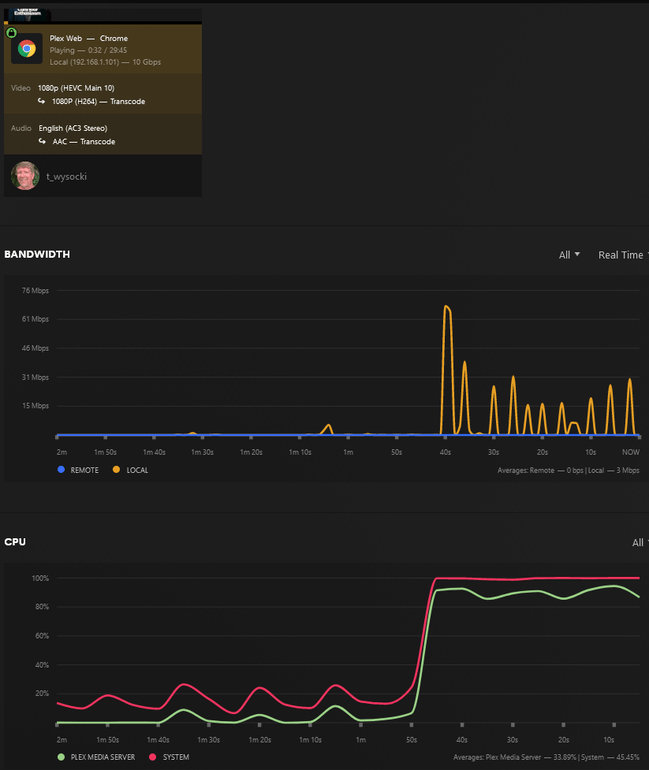The image size is (649, 770).
Task: Toggle the SYSTEM legend dot
Action: (x=153, y=757)
